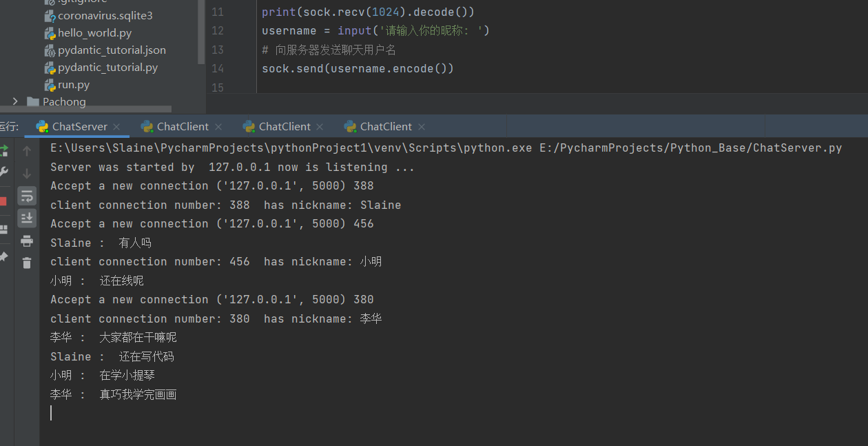The width and height of the screenshot is (868, 446).
Task: Open hello_world.py in project tree
Action: 94,32
